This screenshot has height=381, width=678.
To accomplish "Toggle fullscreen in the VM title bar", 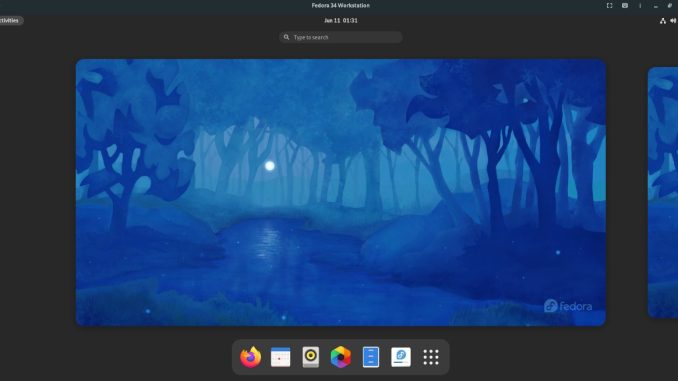I will (x=609, y=6).
